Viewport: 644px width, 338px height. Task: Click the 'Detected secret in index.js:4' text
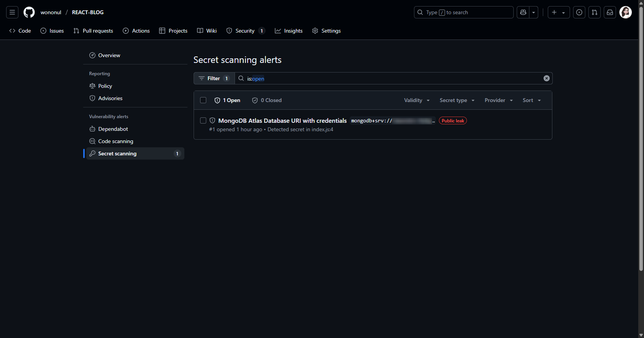[301, 130]
